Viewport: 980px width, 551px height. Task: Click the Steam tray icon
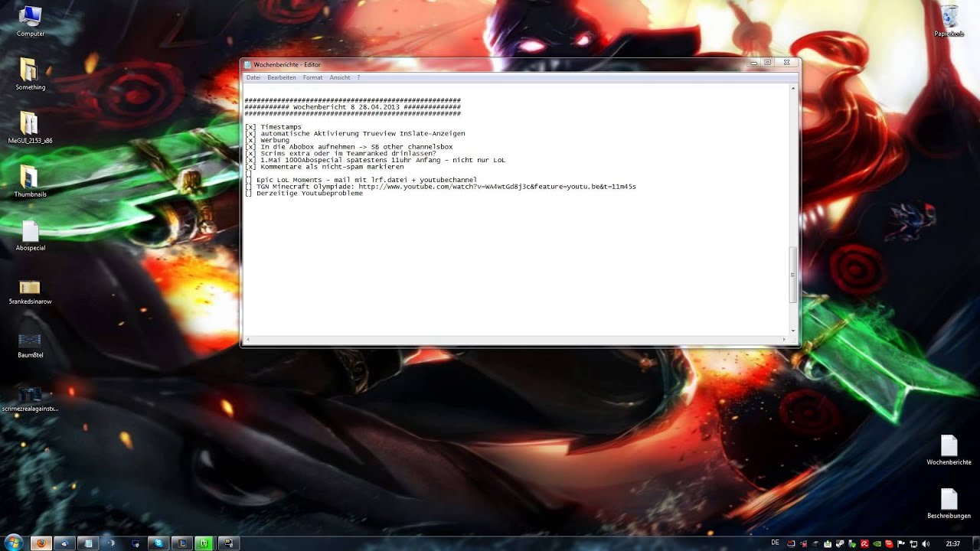pos(840,543)
